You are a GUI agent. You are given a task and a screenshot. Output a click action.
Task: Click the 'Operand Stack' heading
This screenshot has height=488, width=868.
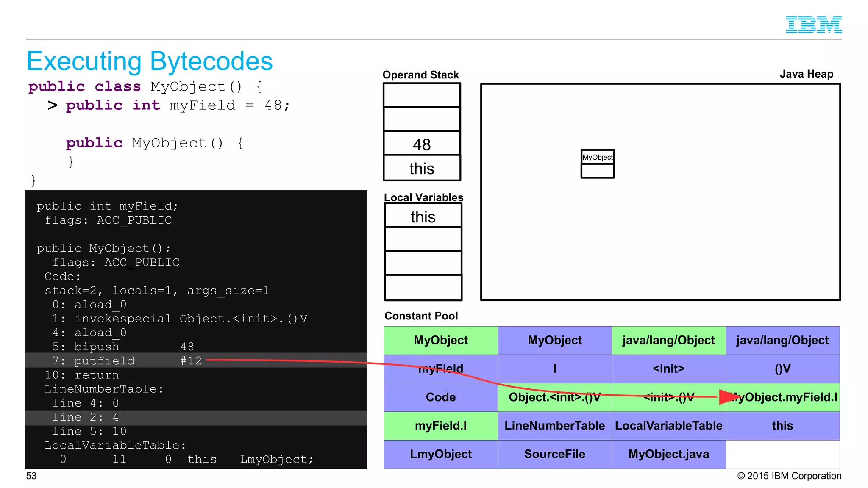click(420, 75)
